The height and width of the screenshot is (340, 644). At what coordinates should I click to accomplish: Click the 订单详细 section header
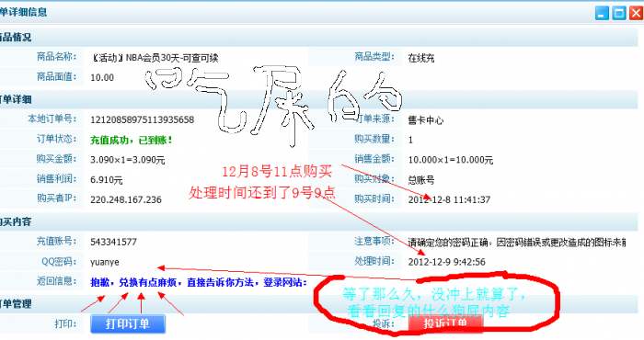(x=16, y=99)
